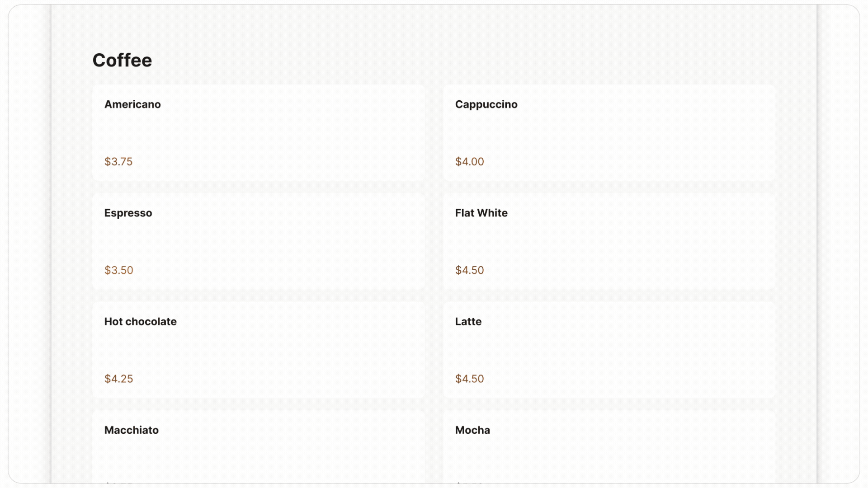This screenshot has width=868, height=488.
Task: Select the Americano item name
Action: [x=132, y=104]
